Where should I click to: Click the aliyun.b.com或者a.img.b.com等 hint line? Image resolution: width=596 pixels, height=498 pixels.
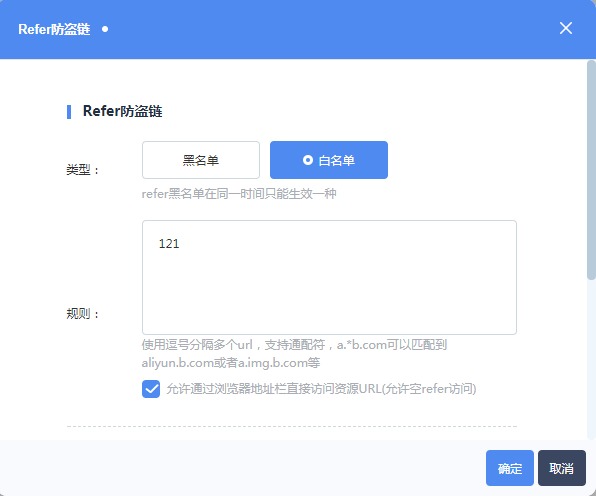[231, 363]
